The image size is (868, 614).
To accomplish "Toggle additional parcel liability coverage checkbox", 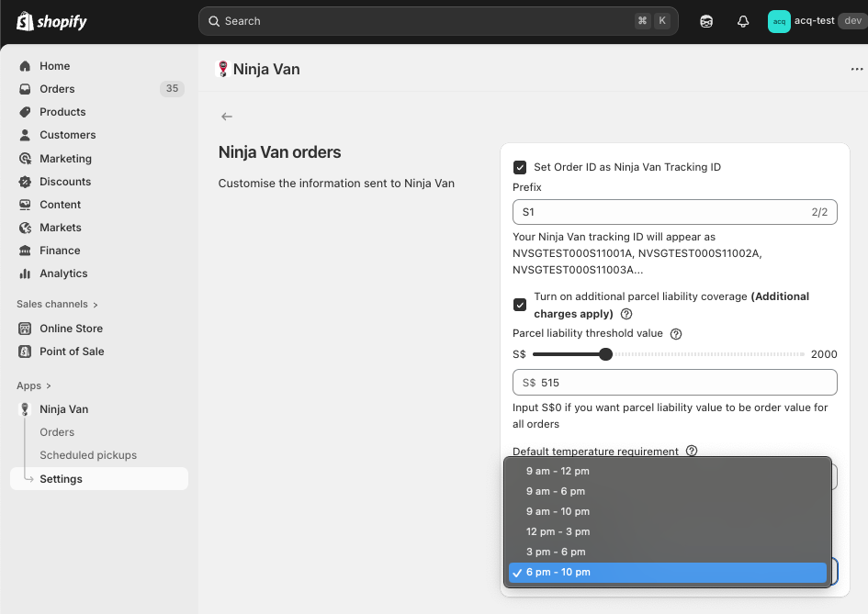I will coord(520,305).
